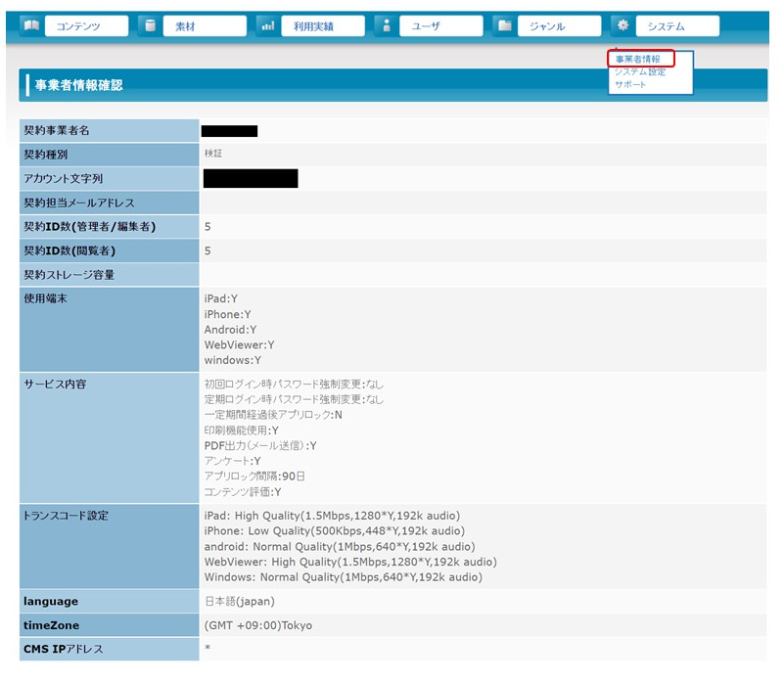Click the 日本語(japan) language value
Viewport: 784px width, 682px height.
pyautogui.click(x=239, y=601)
